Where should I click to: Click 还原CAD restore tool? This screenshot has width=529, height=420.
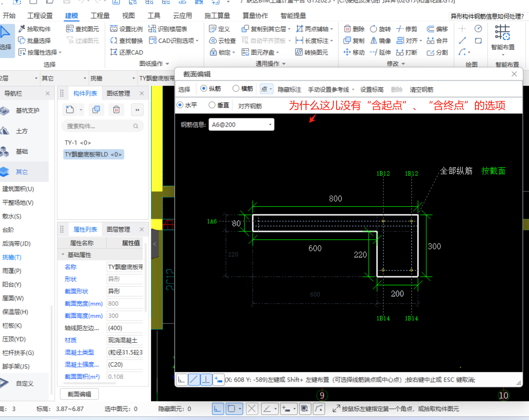pos(127,52)
